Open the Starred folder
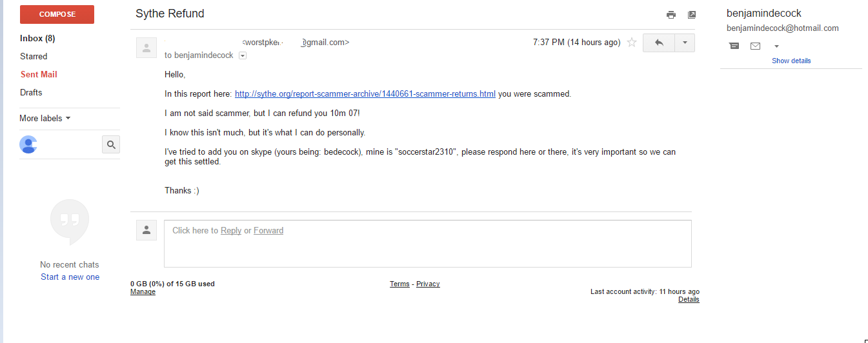Image resolution: width=868 pixels, height=343 pixels. 34,57
